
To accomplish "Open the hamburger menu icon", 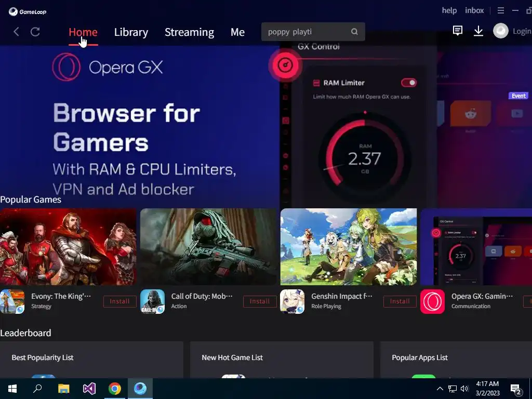I will [x=501, y=10].
